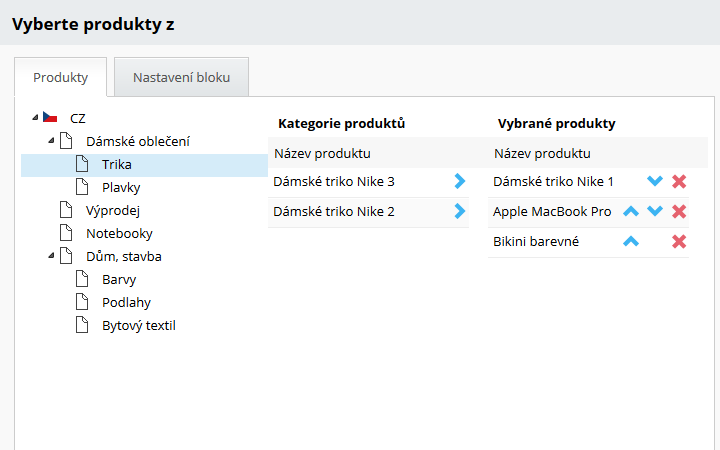The image size is (720, 450).
Task: Collapse the Dámské oblečení category
Action: (51, 141)
